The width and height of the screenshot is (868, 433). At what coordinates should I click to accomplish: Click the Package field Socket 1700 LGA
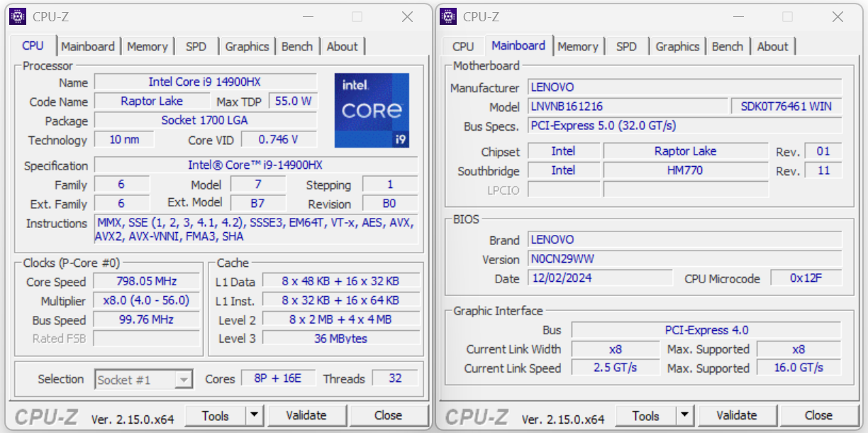(205, 120)
